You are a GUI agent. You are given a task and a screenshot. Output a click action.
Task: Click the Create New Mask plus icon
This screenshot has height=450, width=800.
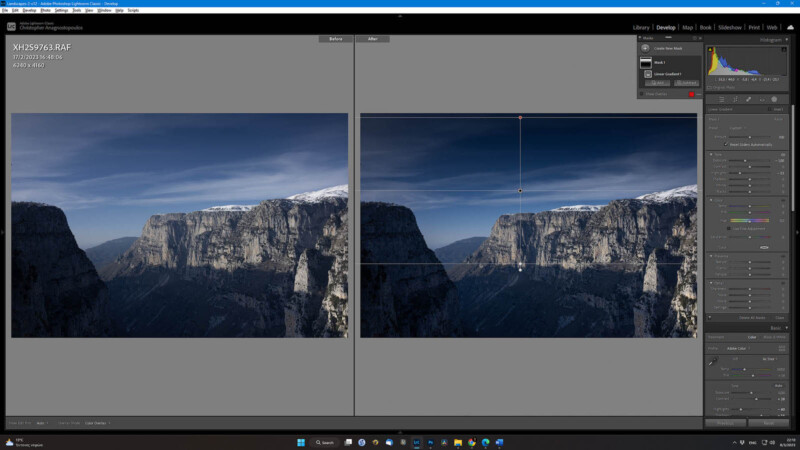tap(646, 48)
